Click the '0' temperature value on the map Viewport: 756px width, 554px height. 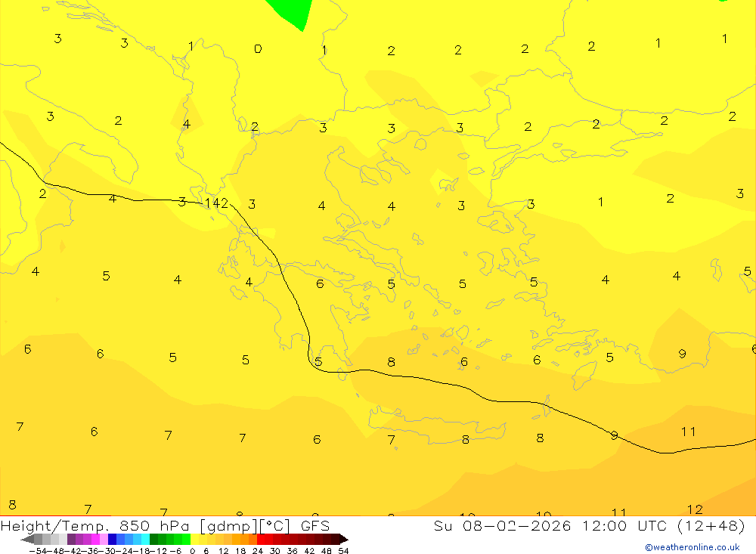258,48
